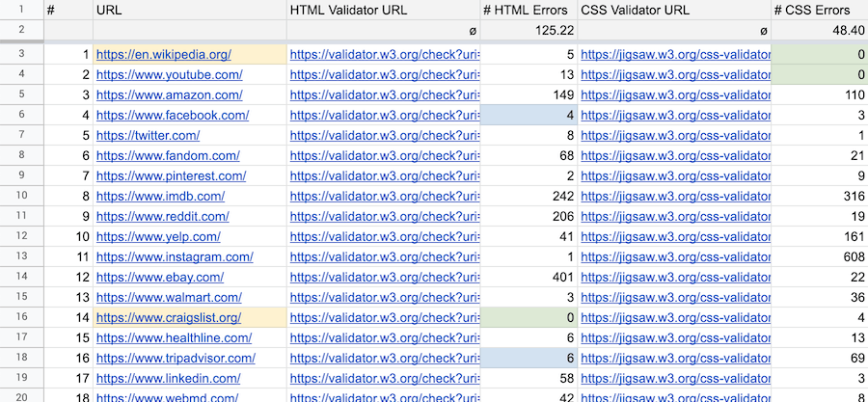Screen dimensions: 868x402
Task: Select HTML errors cell showing 149
Action: click(529, 95)
